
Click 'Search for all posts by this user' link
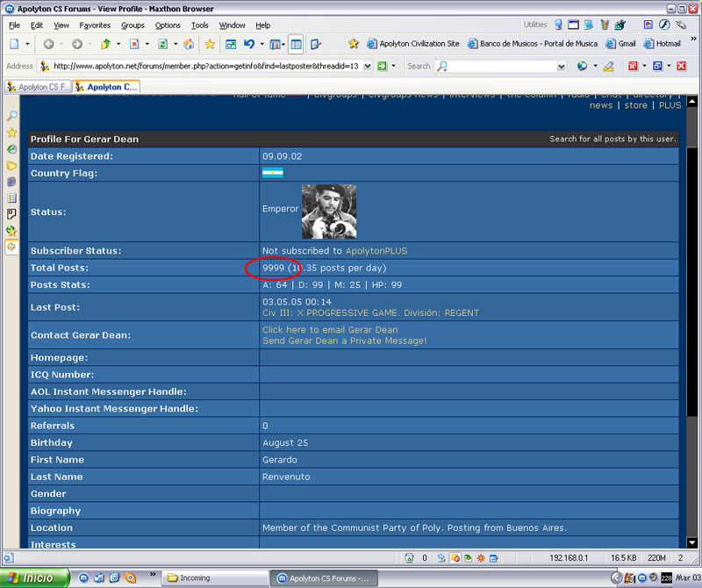tap(612, 139)
